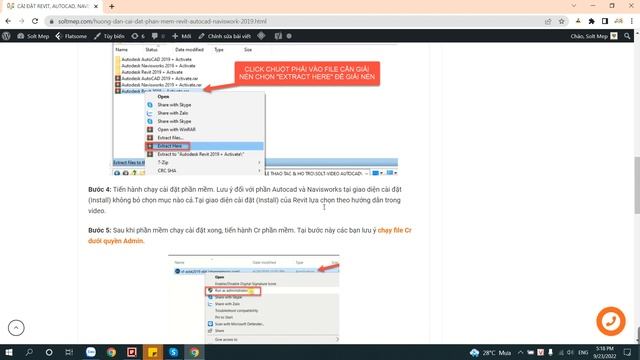This screenshot has height=360, width=640.
Task: Click the volume speaker tray icon
Action: (x=570, y=353)
